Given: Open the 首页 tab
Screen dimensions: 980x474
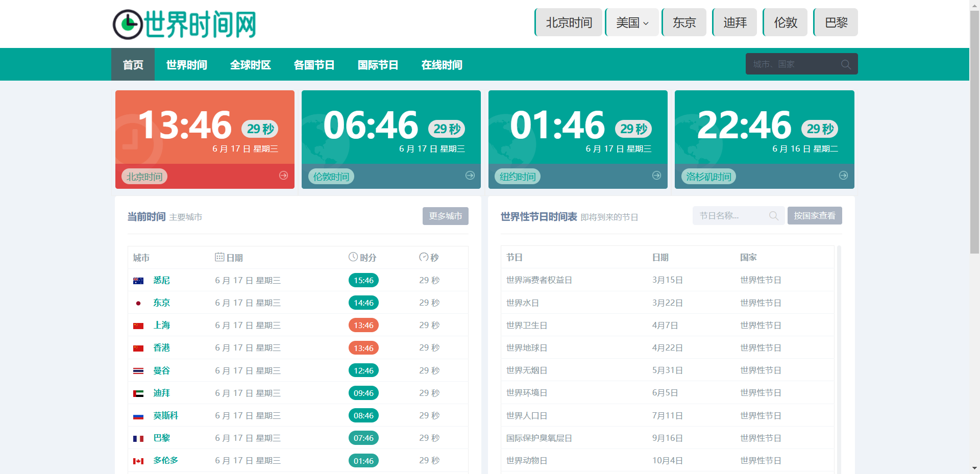Looking at the screenshot, I should tap(133, 65).
